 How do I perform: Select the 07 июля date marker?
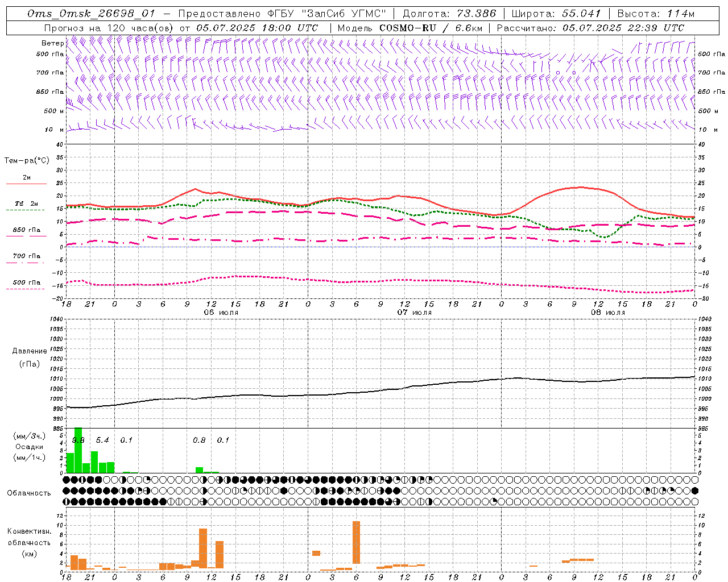click(x=415, y=313)
